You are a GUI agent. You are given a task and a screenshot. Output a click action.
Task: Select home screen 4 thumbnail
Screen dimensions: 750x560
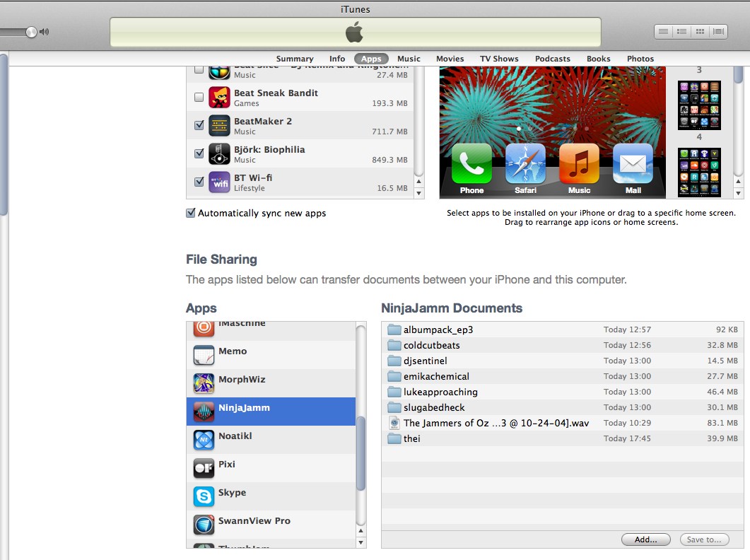tap(699, 173)
